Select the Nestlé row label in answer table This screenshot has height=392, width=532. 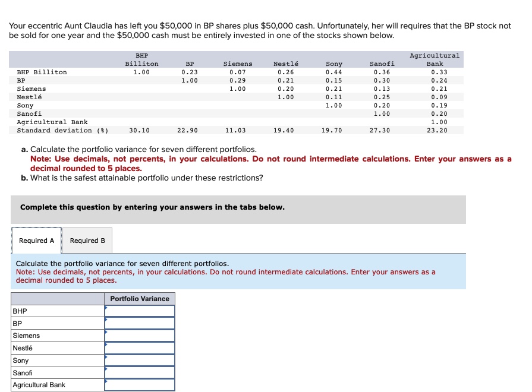pyautogui.click(x=23, y=348)
